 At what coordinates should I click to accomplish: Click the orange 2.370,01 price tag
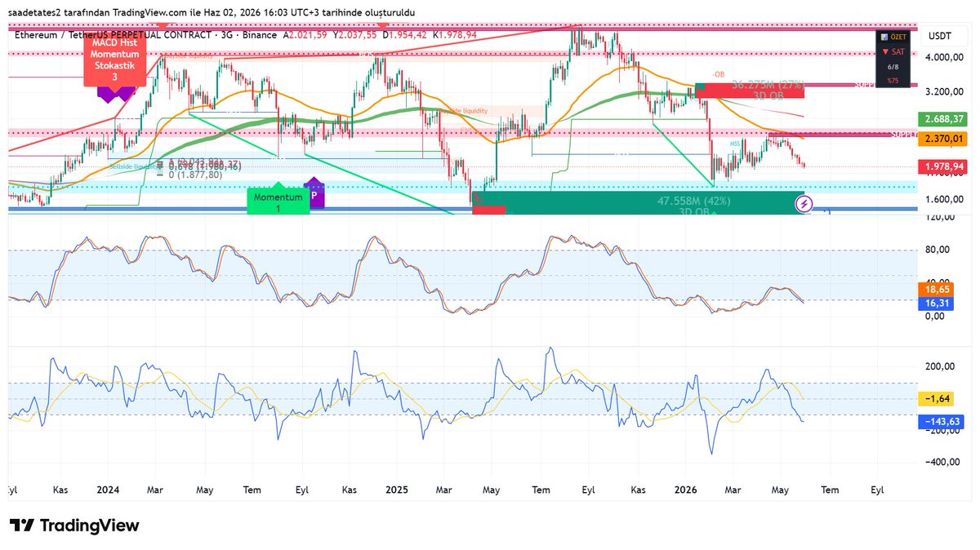(x=942, y=140)
